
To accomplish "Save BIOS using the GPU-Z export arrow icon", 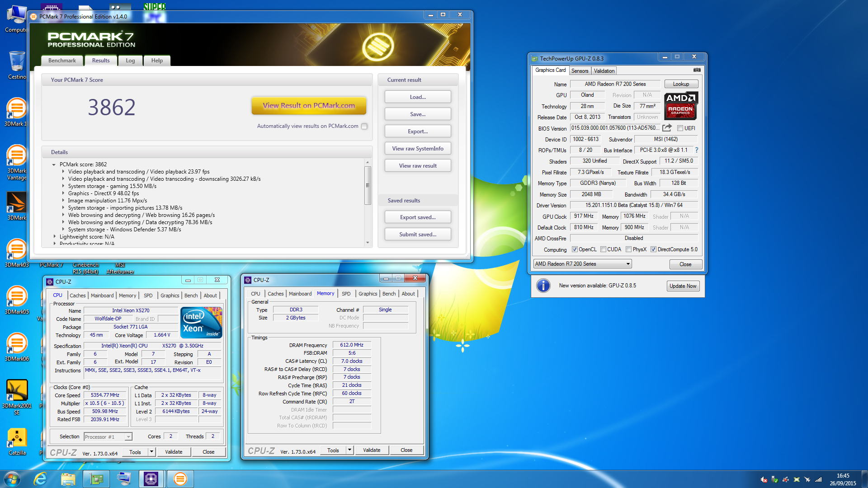I will [667, 128].
